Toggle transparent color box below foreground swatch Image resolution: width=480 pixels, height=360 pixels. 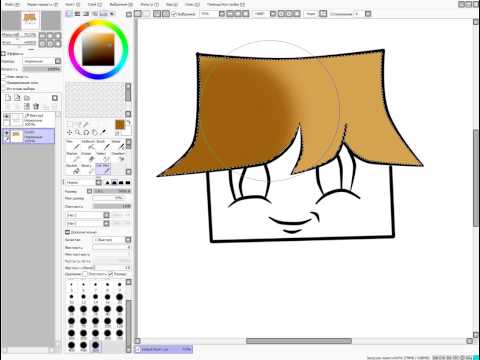pos(117,133)
